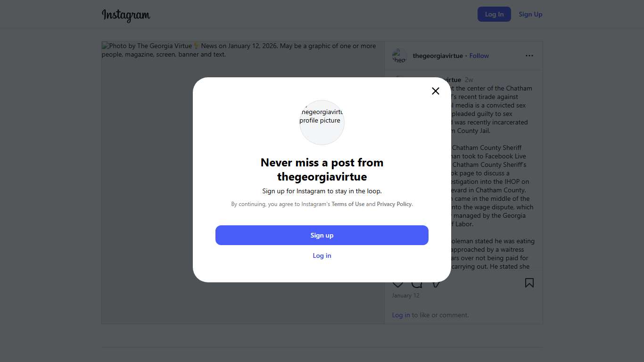Click the comment bubble icon
The image size is (644, 362).
pos(417,284)
